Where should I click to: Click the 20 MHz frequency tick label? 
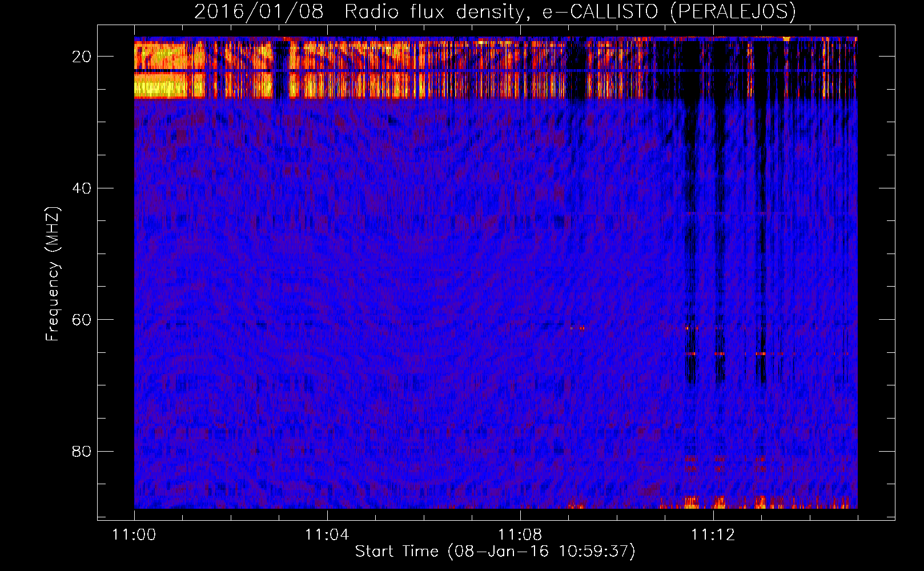82,57
